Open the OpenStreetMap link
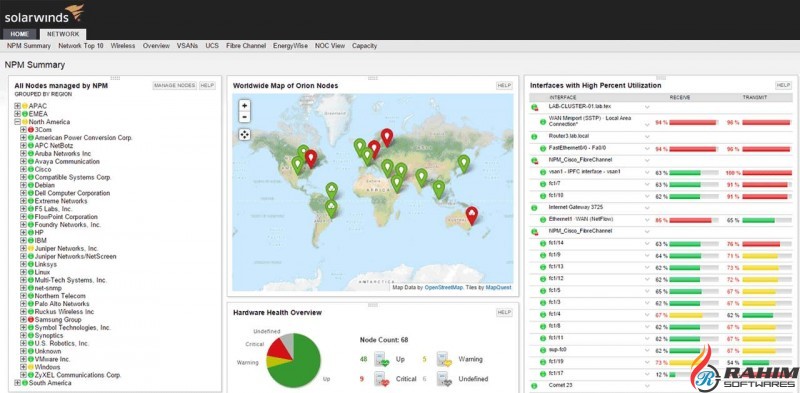 click(443, 288)
